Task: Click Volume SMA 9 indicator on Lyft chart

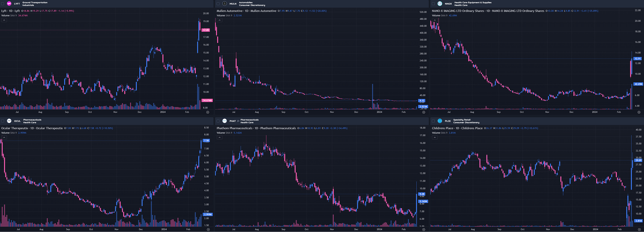Action: [x=9, y=16]
